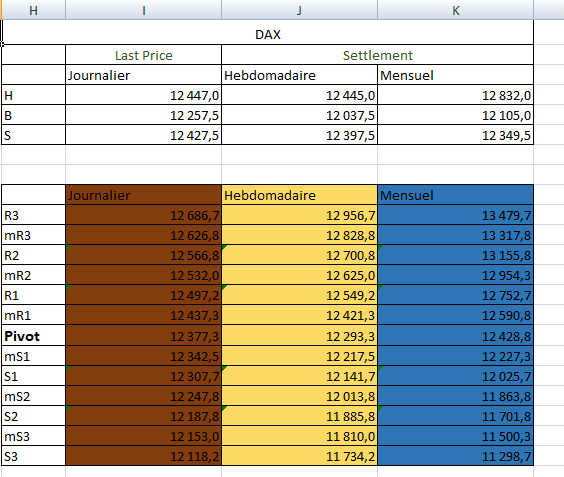Screen dimensions: 564x477
Task: Select cell with value 12 447,0
Action: (x=144, y=95)
